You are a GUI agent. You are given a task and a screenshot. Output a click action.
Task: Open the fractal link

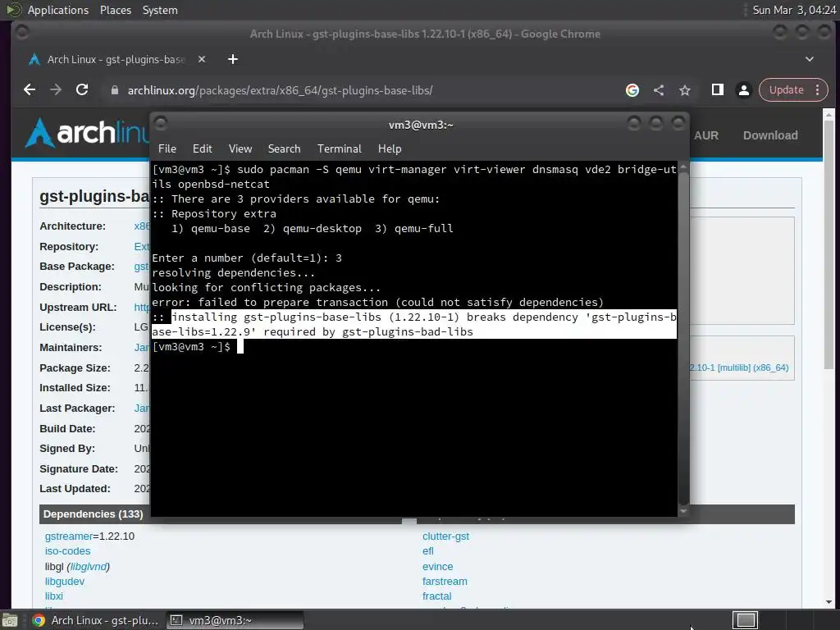pyautogui.click(x=436, y=596)
